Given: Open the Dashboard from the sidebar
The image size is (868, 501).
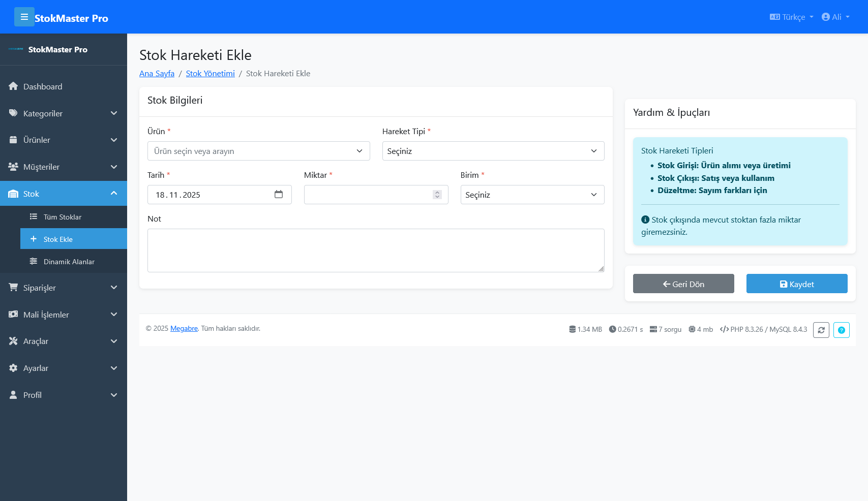Looking at the screenshot, I should 42,86.
